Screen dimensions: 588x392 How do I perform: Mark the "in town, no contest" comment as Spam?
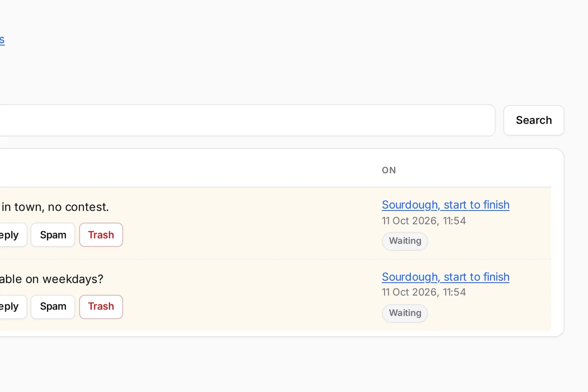(x=53, y=235)
